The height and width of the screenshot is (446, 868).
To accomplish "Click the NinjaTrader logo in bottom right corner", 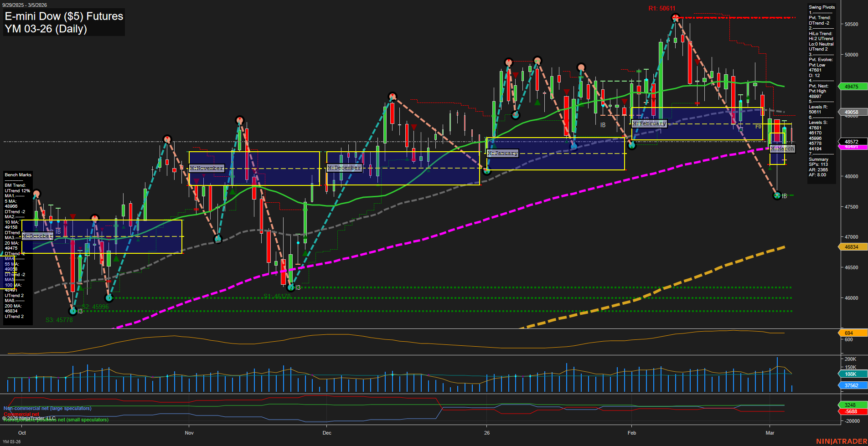I will 841,441.
